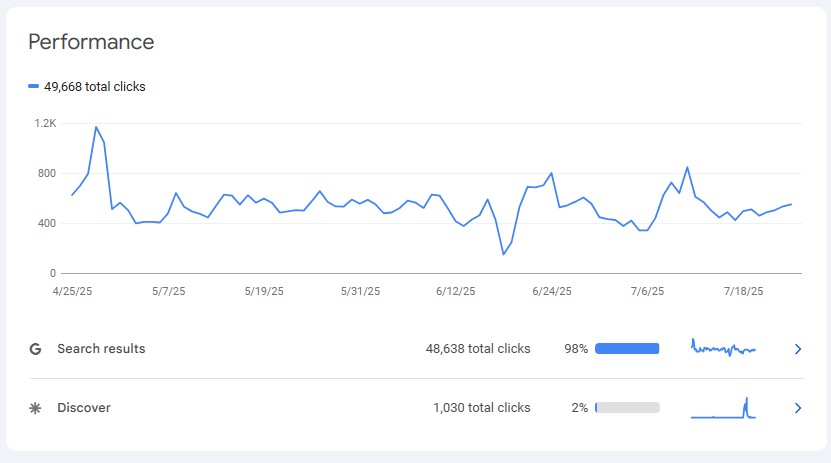
Task: Click the mostly gray Discover percentage bar
Action: (627, 408)
